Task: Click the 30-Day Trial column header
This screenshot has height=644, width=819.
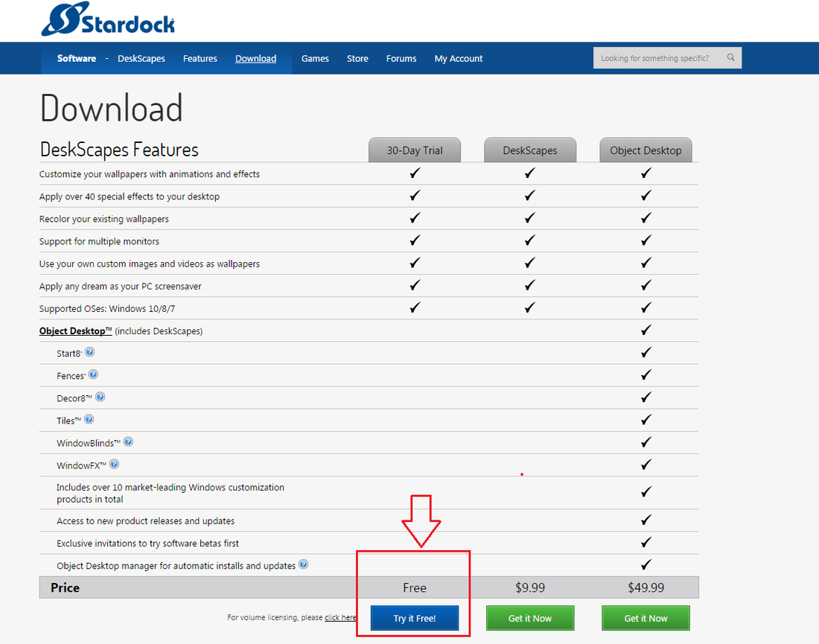Action: pos(415,150)
